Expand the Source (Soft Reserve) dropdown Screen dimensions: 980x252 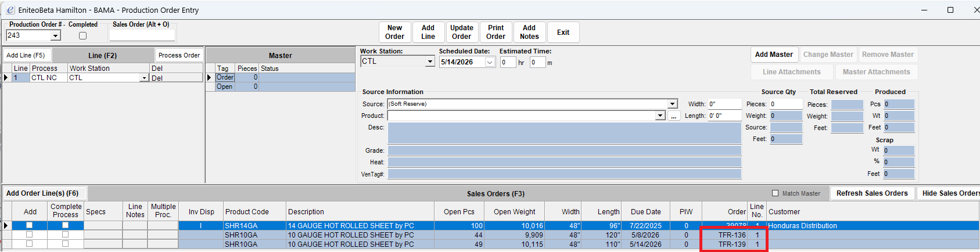pyautogui.click(x=672, y=104)
